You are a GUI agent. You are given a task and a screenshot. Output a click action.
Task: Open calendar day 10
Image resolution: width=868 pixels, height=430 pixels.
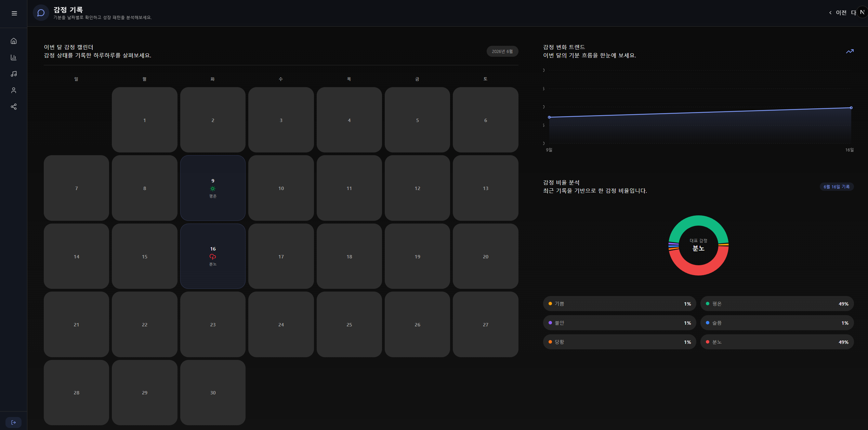[x=281, y=188]
